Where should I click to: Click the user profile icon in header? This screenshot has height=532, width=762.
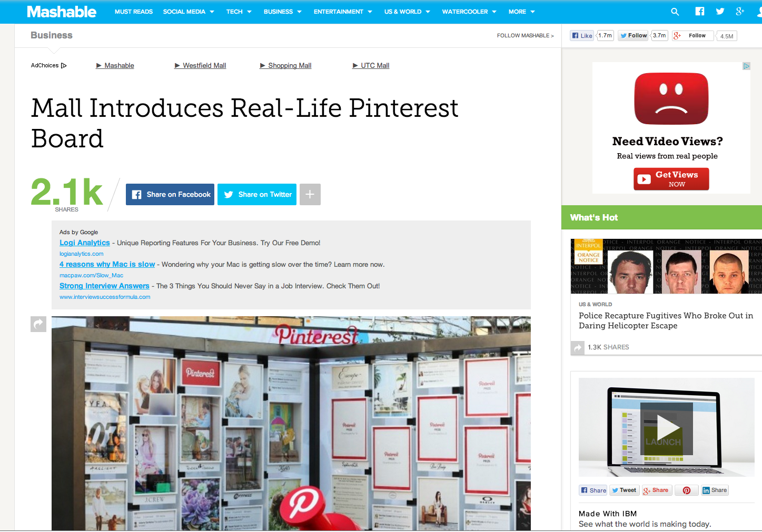[x=759, y=12]
